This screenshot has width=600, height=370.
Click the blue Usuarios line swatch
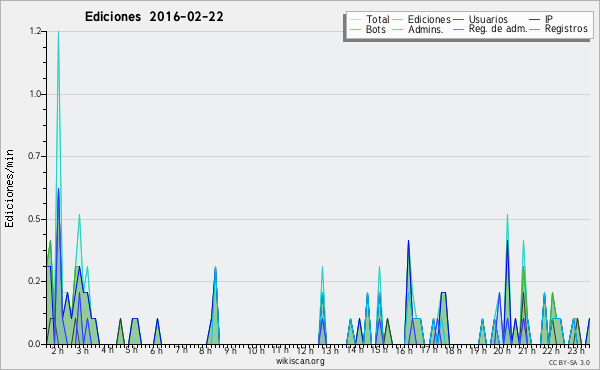point(458,20)
